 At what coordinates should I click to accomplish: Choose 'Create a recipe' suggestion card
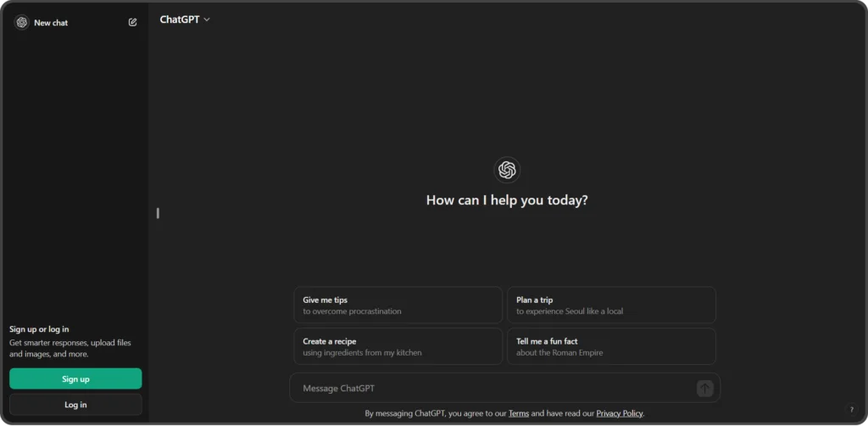(x=398, y=347)
